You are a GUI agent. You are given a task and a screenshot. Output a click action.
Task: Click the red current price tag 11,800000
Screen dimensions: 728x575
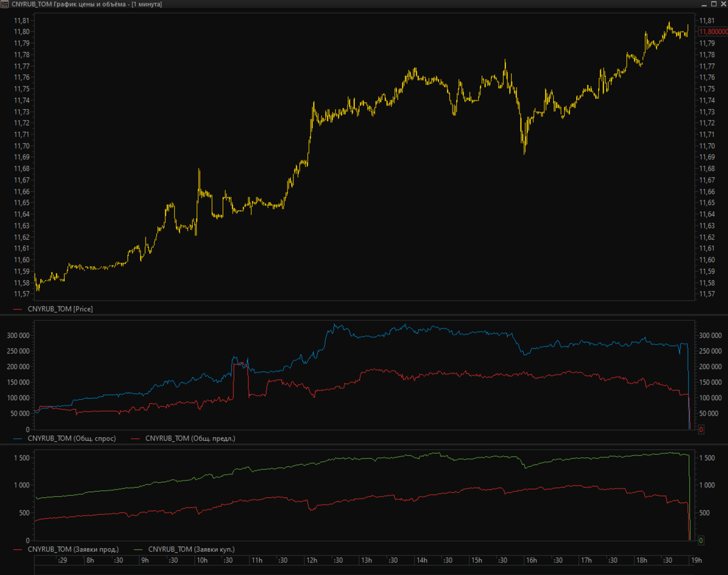click(713, 32)
